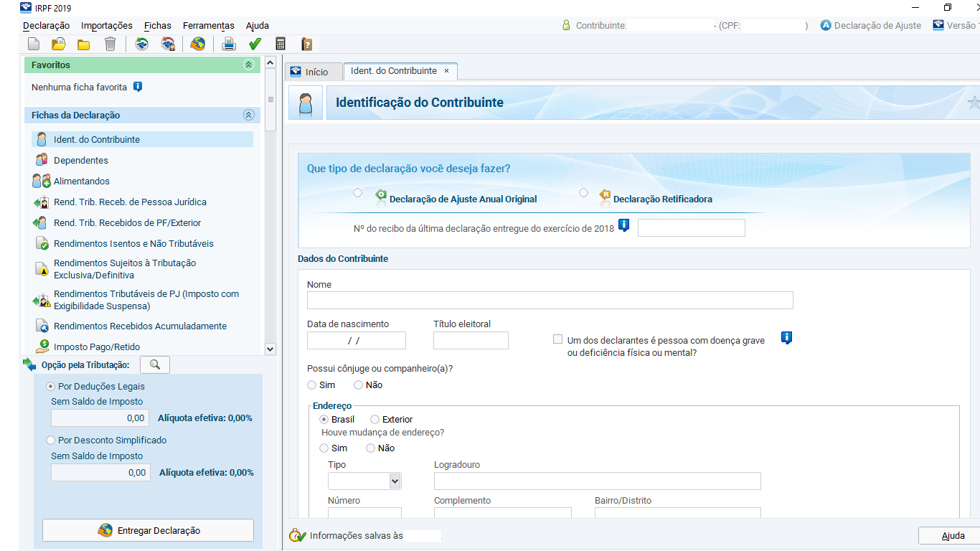Click the printer icon in toolbar
Image resolution: width=980 pixels, height=551 pixels.
[229, 44]
